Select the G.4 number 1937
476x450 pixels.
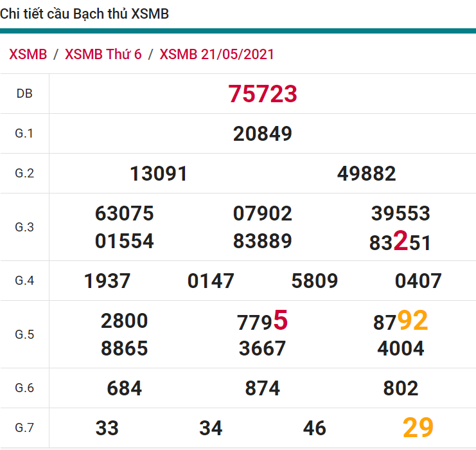pyautogui.click(x=107, y=281)
